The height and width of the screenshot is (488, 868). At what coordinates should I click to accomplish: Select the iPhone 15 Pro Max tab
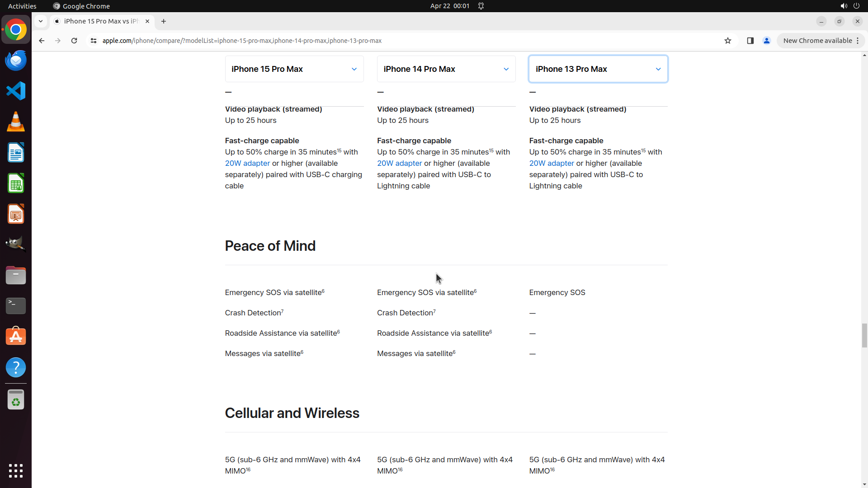tap(101, 21)
